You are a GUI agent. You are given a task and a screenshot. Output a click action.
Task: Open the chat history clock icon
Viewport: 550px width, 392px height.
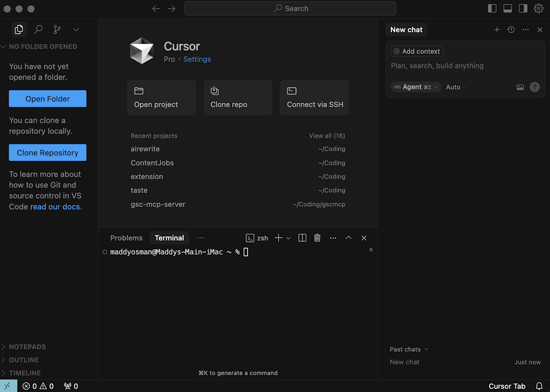tap(511, 30)
